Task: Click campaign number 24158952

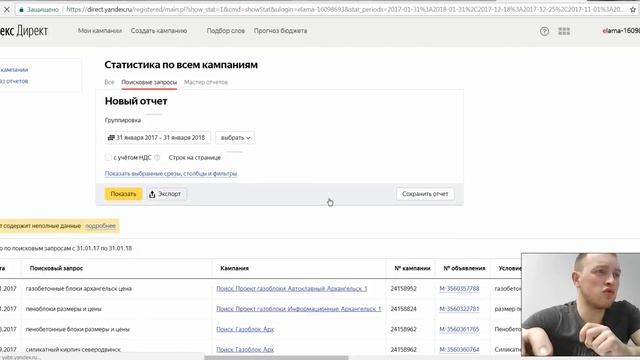Action: click(x=403, y=289)
